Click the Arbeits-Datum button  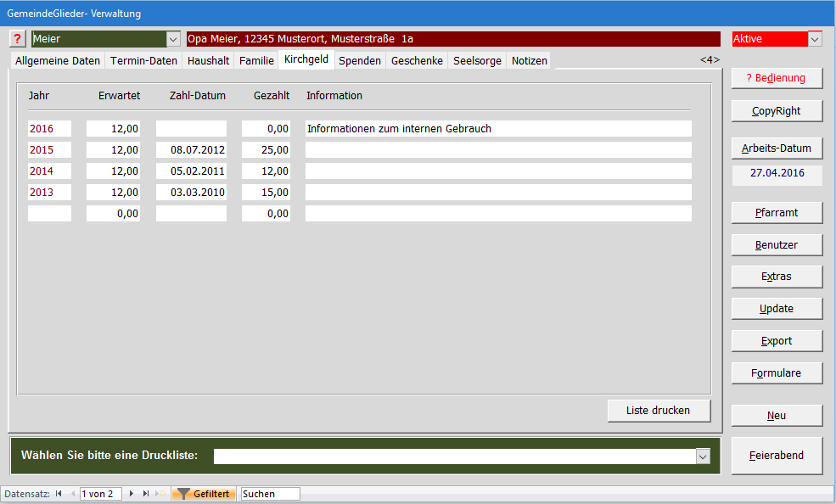coord(777,148)
